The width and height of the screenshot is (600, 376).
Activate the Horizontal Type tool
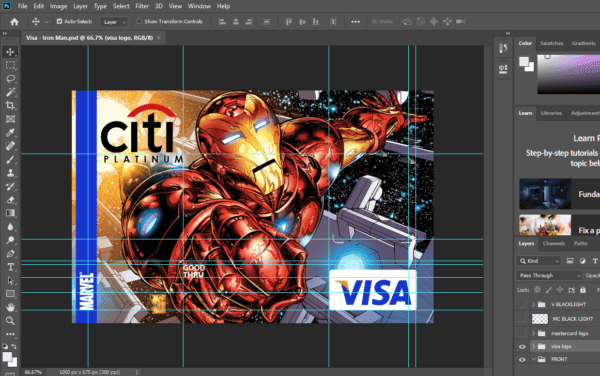[x=10, y=267]
